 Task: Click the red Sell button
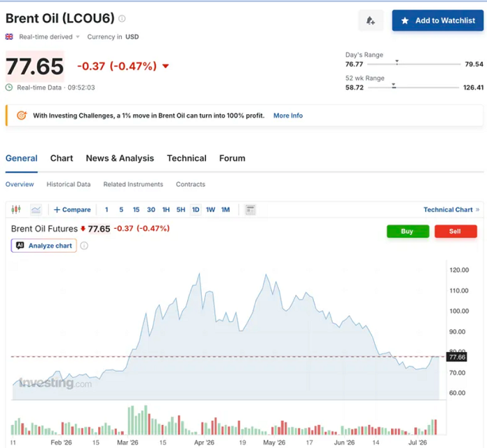tap(456, 231)
